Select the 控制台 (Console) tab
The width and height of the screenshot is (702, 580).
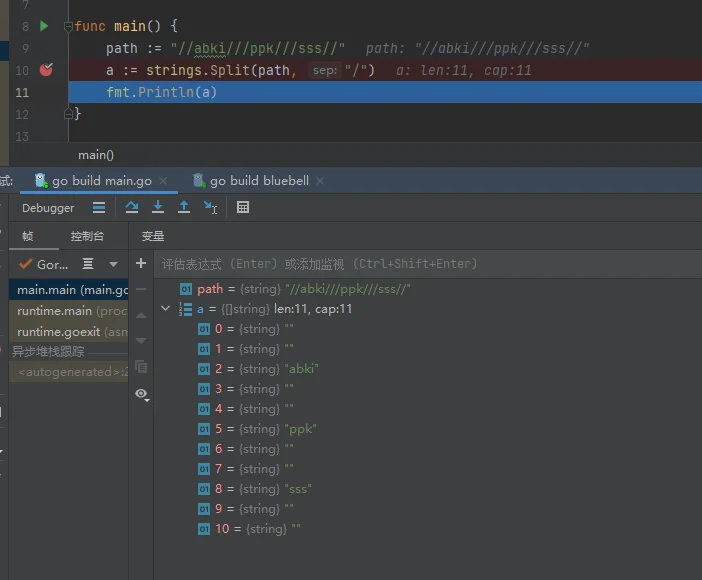click(x=87, y=236)
